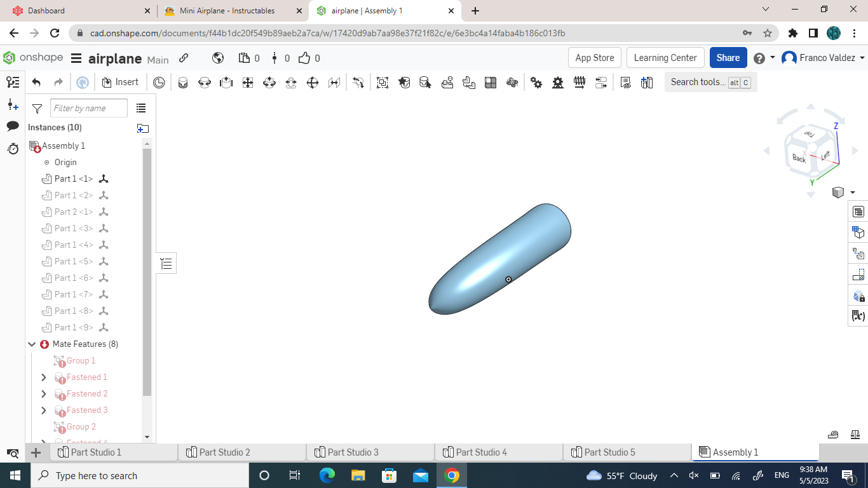Expand the Fastened 1 mate
The width and height of the screenshot is (868, 488).
pyautogui.click(x=44, y=377)
